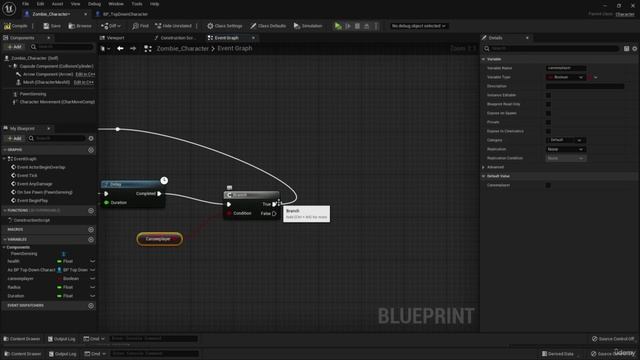Image resolution: width=640 pixels, height=360 pixels.
Task: Open Class Defaults pencil button
Action: [x=268, y=26]
